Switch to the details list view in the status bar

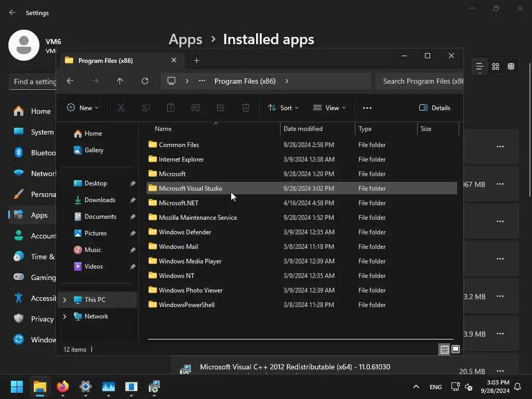pyautogui.click(x=445, y=349)
